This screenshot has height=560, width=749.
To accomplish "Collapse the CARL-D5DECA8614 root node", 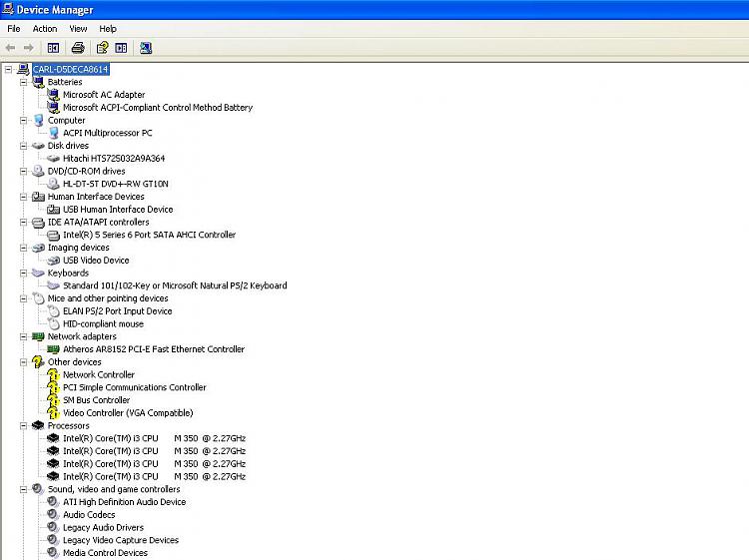I will tap(8, 70).
